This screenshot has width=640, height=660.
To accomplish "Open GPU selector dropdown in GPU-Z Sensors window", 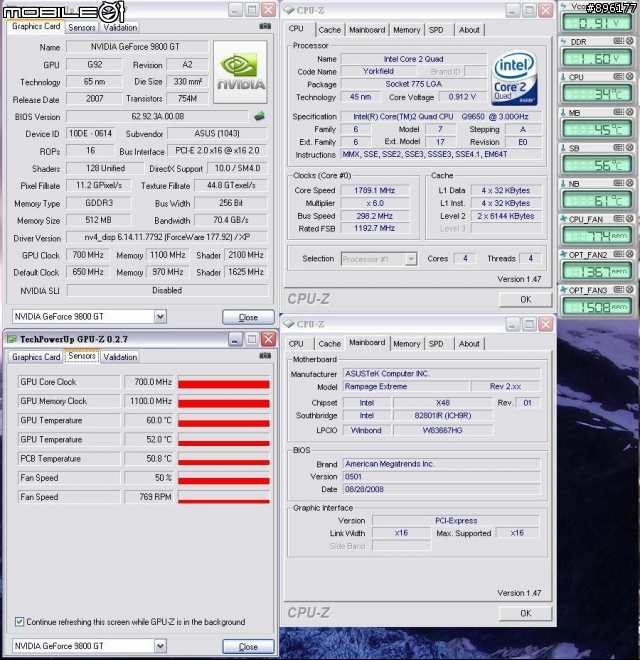I will [160, 646].
